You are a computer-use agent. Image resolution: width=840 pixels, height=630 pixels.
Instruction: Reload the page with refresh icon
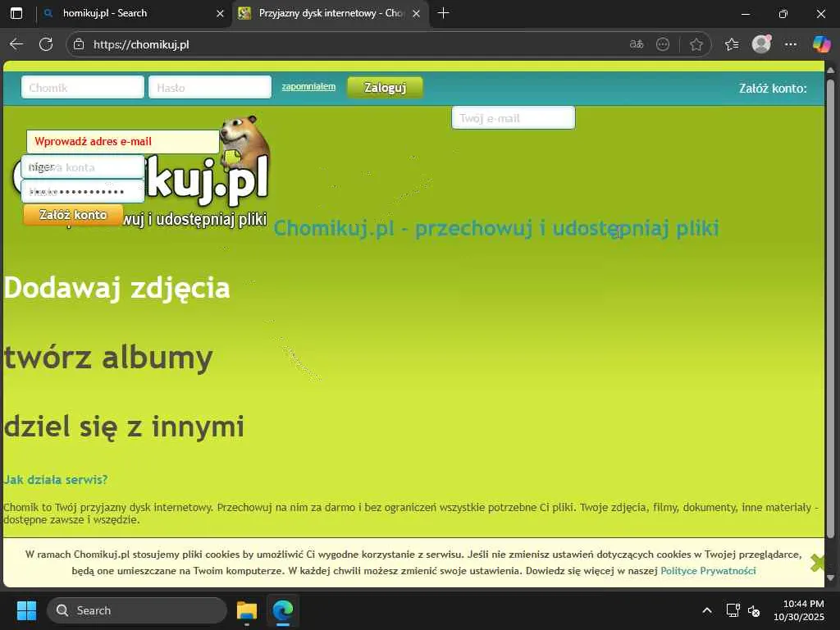click(x=46, y=44)
